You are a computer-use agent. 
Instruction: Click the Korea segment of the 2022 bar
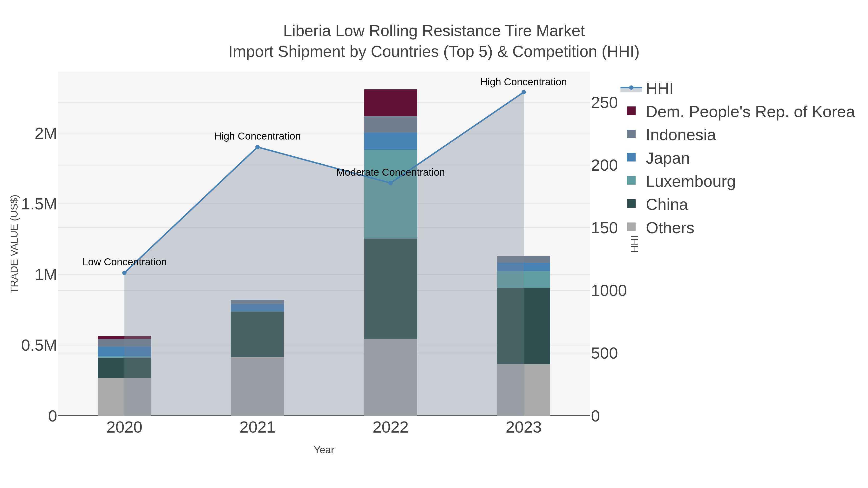[x=391, y=103]
